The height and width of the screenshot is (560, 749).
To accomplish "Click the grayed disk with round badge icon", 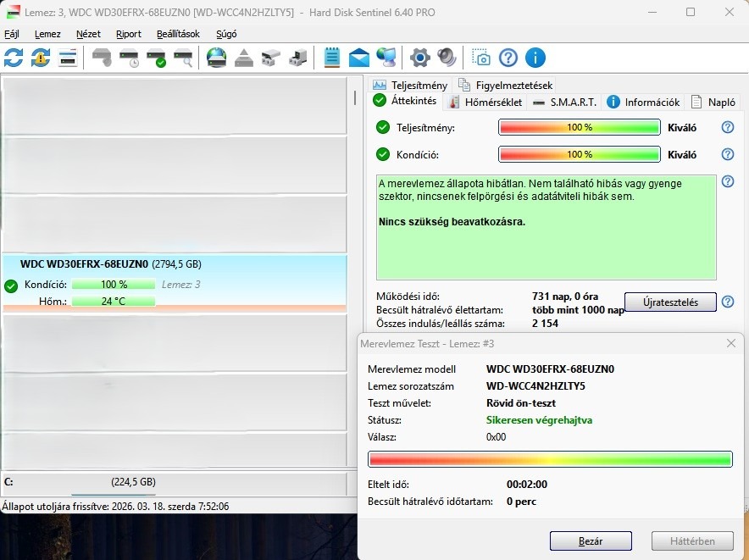I will click(x=102, y=58).
